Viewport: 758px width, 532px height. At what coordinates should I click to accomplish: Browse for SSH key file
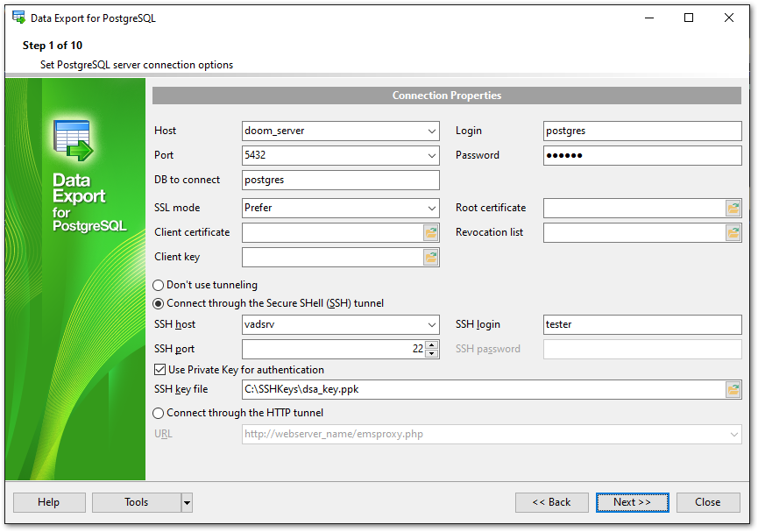(x=733, y=389)
